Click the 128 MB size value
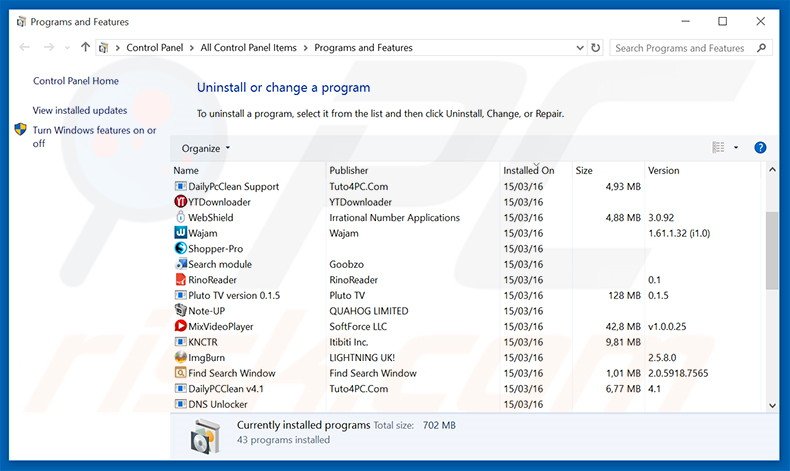Image resolution: width=790 pixels, height=471 pixels. tap(624, 295)
